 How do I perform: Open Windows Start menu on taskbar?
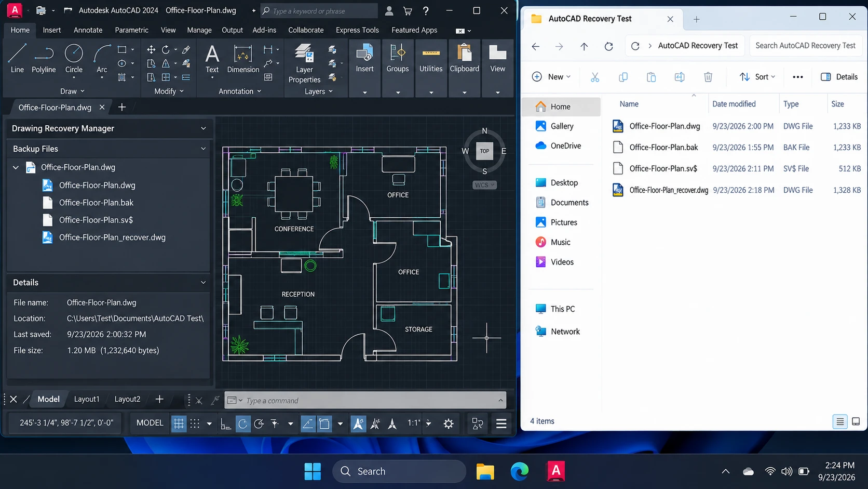[x=313, y=471]
